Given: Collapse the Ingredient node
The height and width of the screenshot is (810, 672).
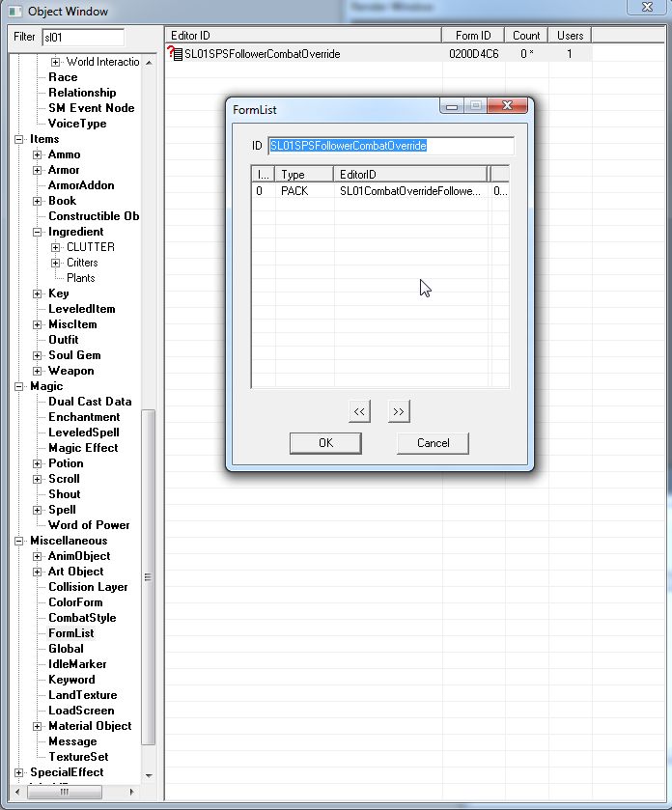Looking at the screenshot, I should [38, 233].
